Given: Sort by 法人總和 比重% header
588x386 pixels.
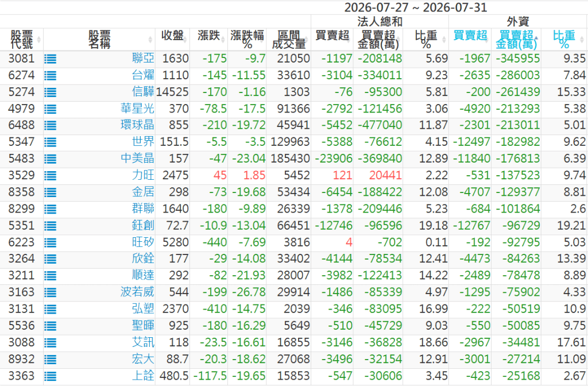Looking at the screenshot, I should [x=426, y=40].
